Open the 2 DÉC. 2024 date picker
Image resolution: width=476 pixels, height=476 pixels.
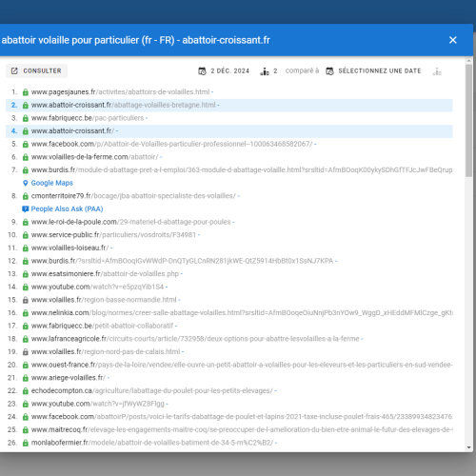230,70
